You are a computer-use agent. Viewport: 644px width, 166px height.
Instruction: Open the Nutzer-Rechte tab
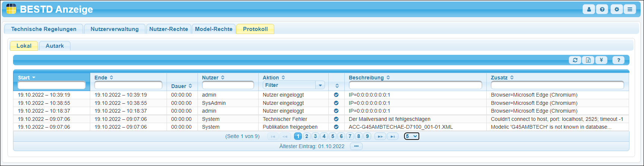point(168,29)
